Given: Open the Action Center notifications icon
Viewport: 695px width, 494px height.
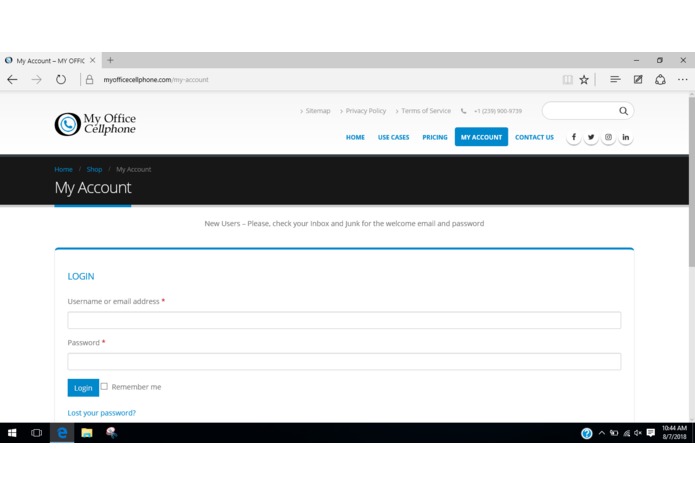Looking at the screenshot, I should pyautogui.click(x=650, y=433).
